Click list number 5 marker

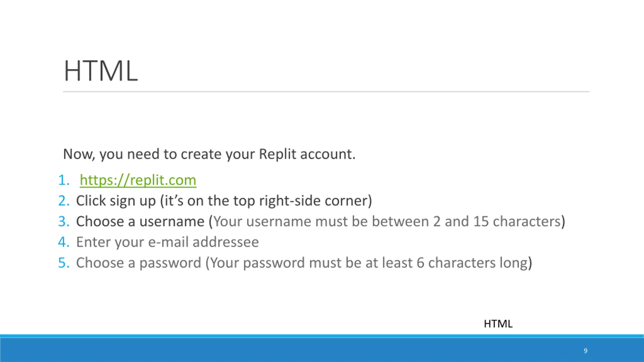(64, 263)
